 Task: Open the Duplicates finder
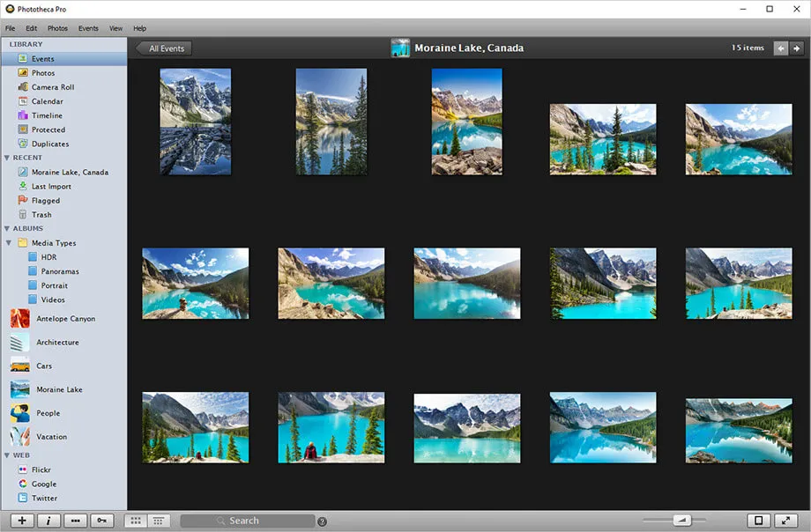[x=47, y=144]
